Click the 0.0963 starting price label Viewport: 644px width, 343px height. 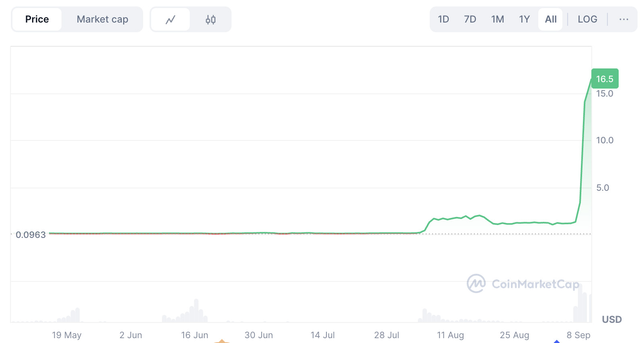[31, 235]
